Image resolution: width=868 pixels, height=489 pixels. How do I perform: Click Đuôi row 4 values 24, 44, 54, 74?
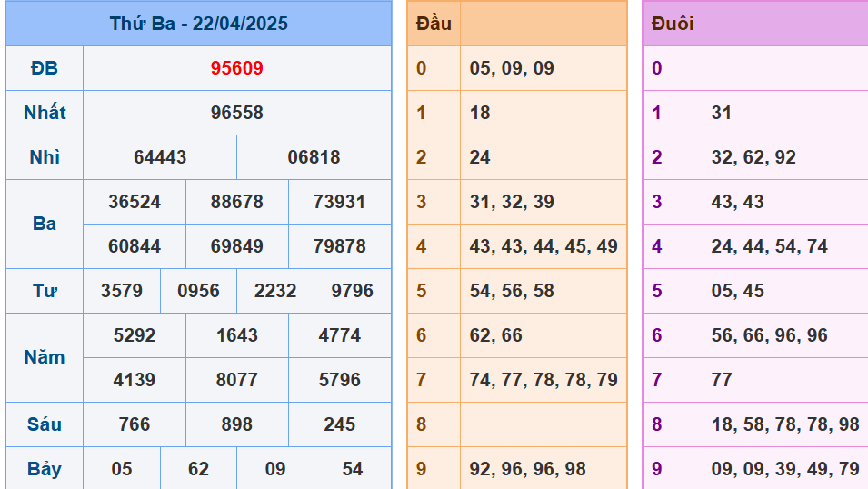[770, 246]
